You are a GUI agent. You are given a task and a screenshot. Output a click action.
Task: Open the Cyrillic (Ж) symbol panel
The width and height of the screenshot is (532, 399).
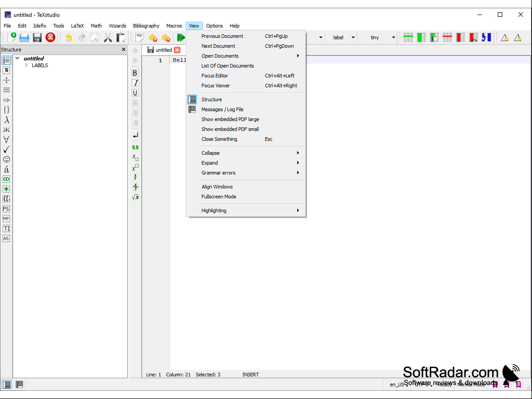pyautogui.click(x=6, y=130)
